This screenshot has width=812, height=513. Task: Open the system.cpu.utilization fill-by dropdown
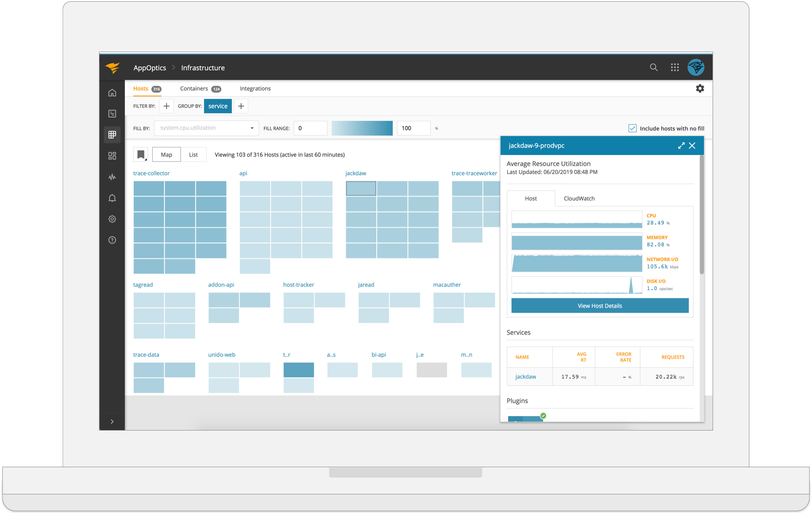206,128
